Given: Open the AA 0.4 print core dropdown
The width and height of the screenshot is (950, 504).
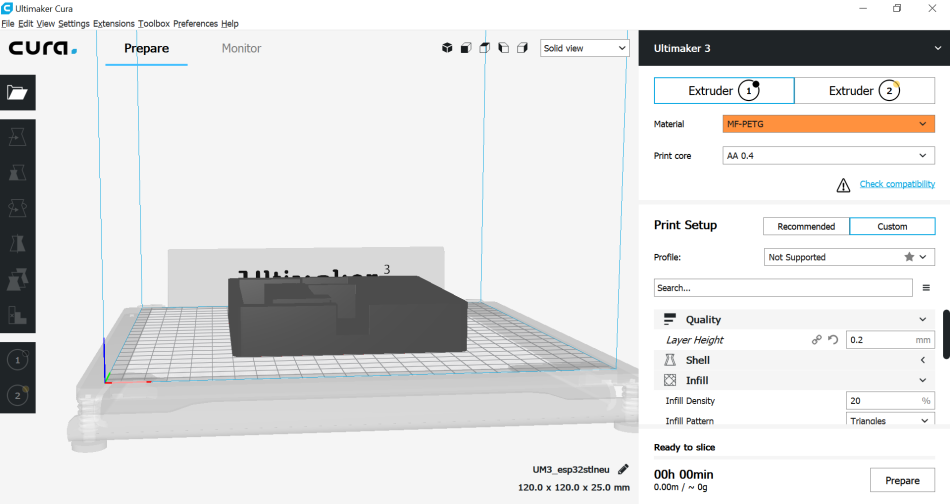Looking at the screenshot, I should (x=828, y=156).
